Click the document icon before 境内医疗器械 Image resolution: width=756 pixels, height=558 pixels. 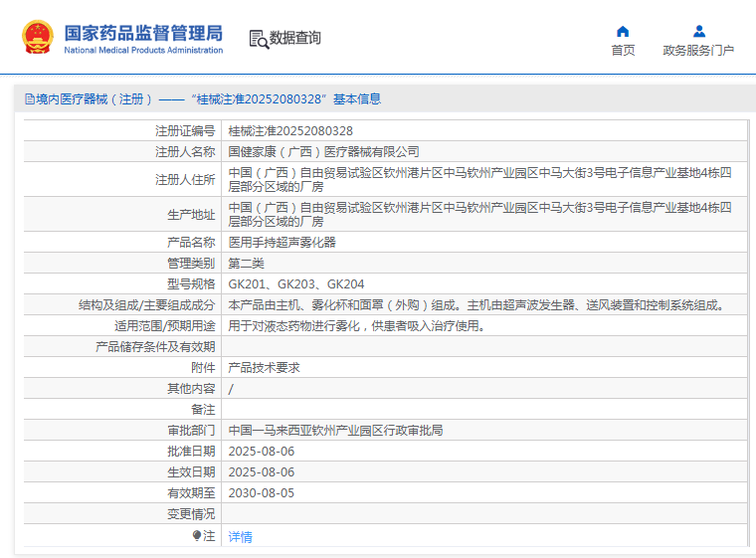point(29,99)
